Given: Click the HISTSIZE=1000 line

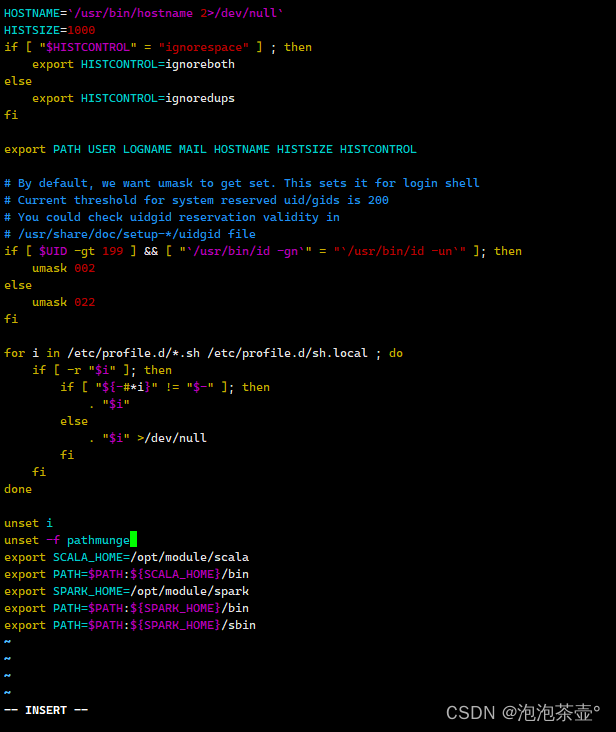Looking at the screenshot, I should [x=49, y=30].
